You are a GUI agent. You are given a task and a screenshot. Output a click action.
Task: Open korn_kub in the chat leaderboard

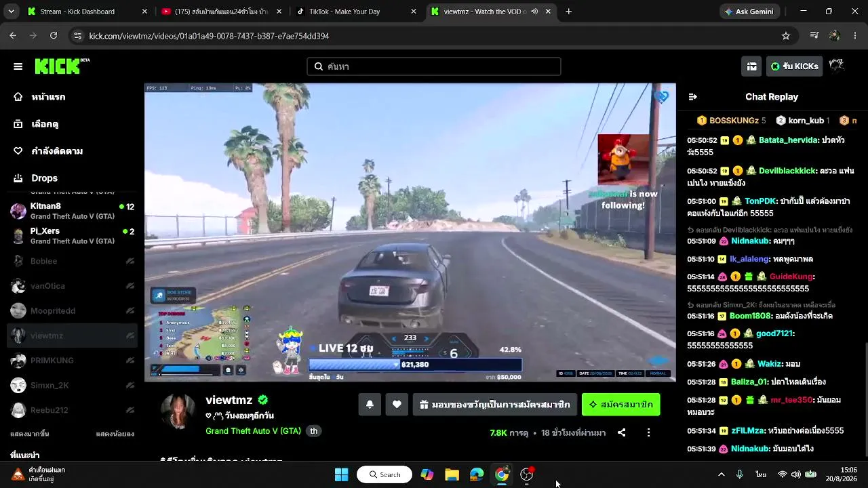[803, 121]
